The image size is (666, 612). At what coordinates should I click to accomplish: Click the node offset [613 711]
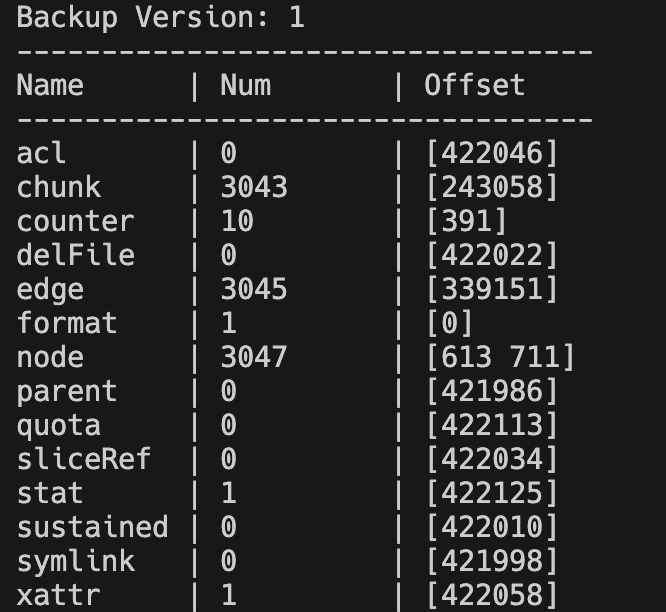tap(500, 357)
